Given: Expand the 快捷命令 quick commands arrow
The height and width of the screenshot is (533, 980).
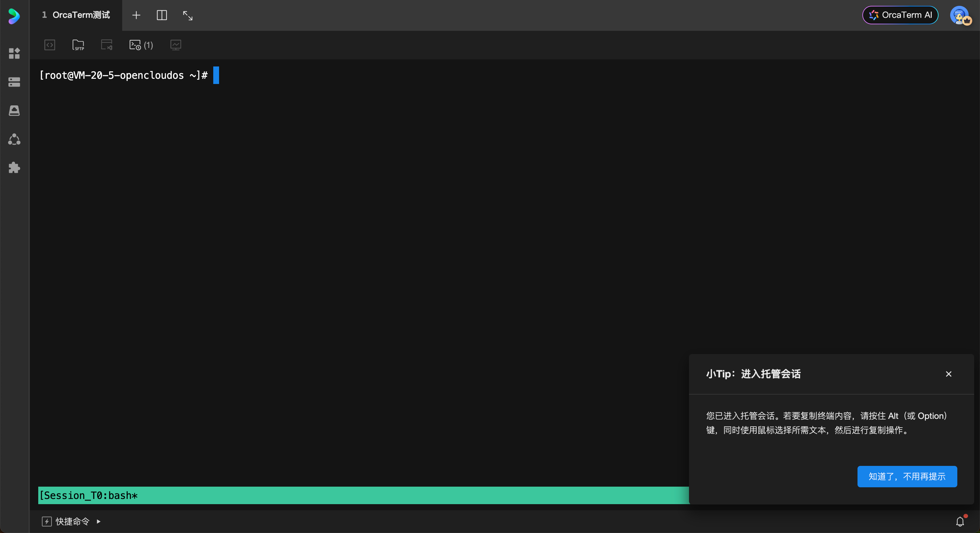Looking at the screenshot, I should coord(99,521).
